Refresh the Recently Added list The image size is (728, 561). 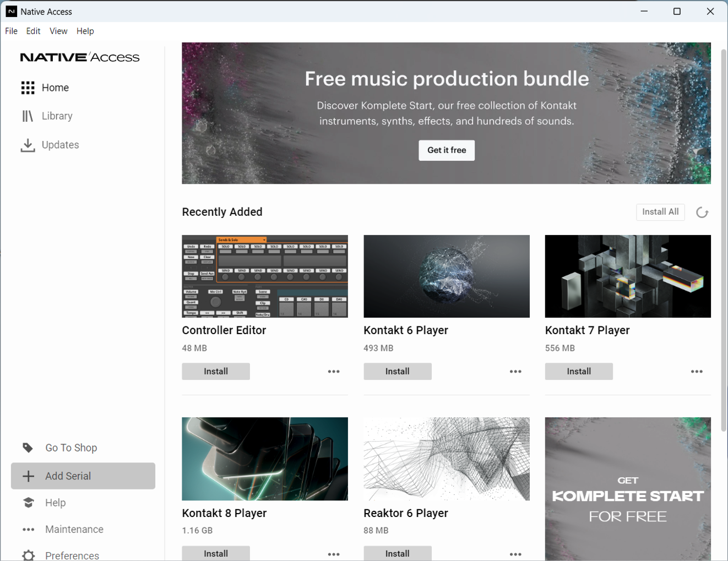point(702,213)
